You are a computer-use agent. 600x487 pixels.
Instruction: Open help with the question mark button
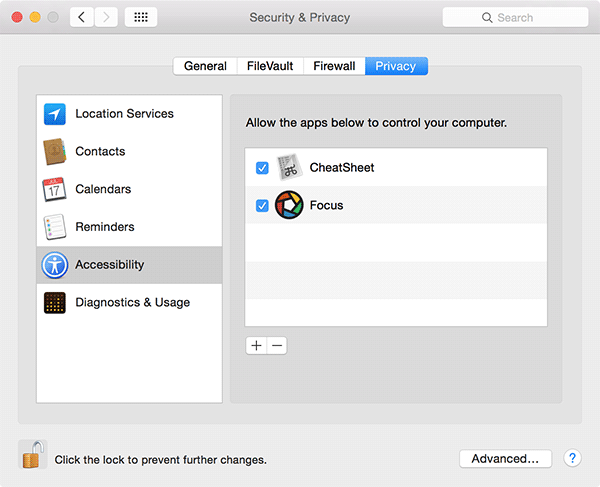tap(572, 458)
